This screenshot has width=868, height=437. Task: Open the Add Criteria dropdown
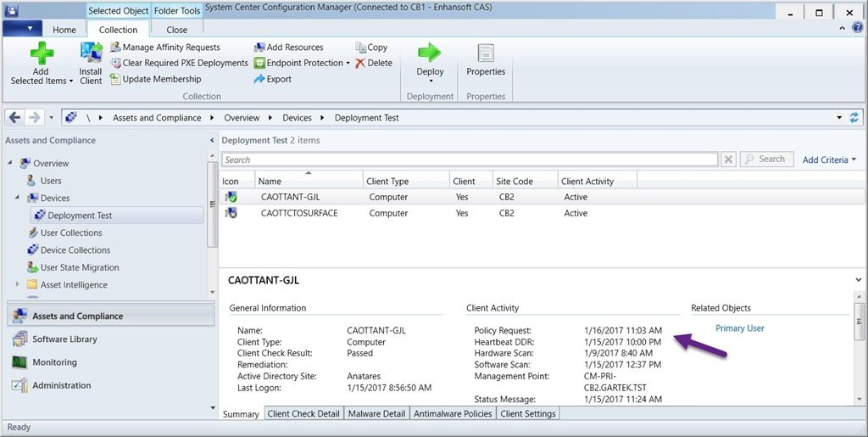tap(829, 160)
